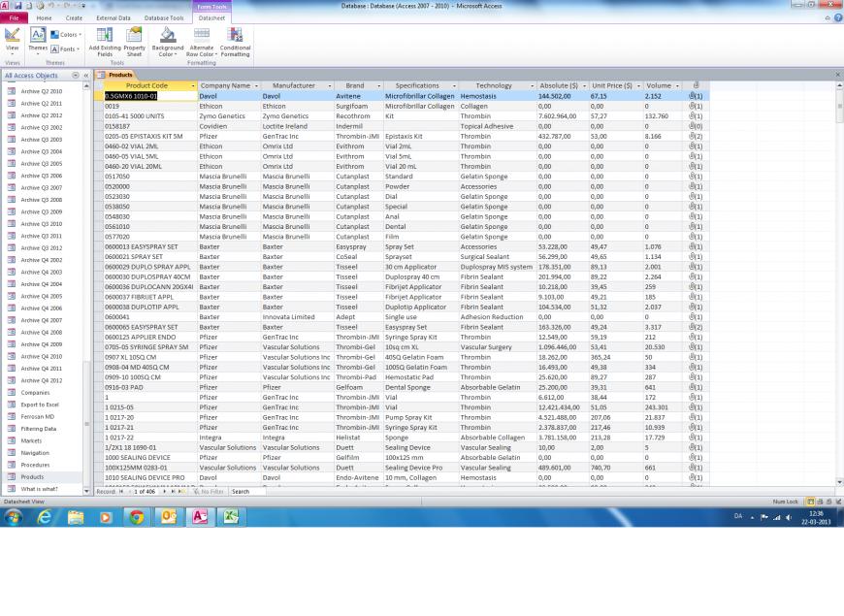The height and width of the screenshot is (616, 844).
Task: Switch to the External Data tab
Action: 114,17
